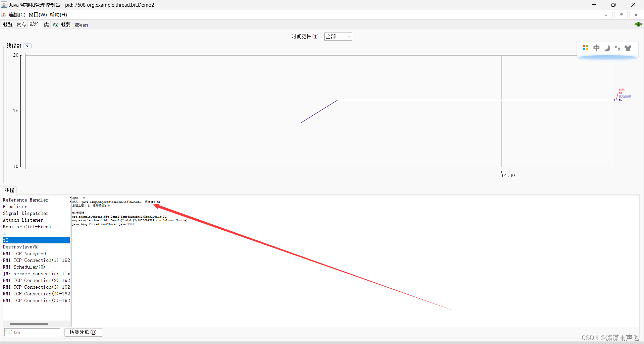Switch to the MBean tab

[x=81, y=25]
